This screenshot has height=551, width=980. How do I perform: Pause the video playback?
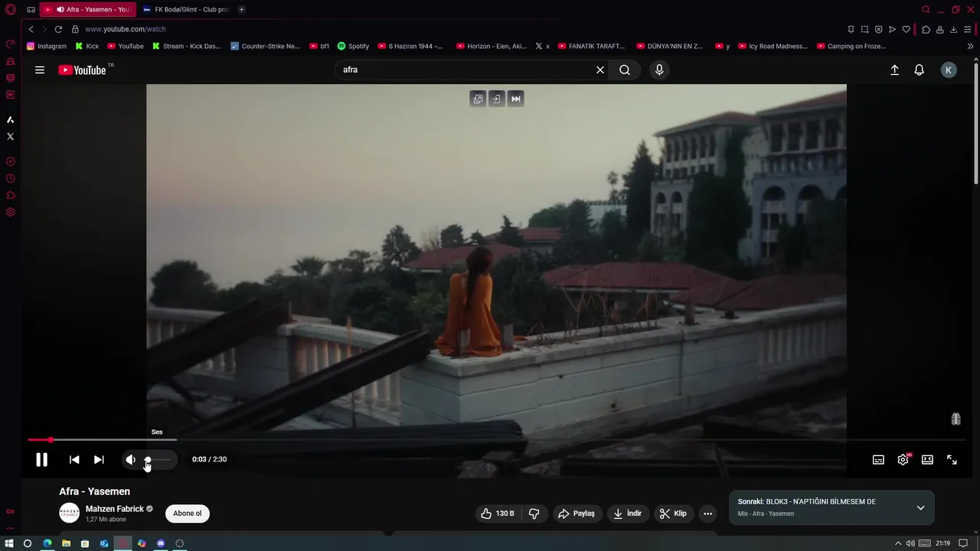click(42, 459)
